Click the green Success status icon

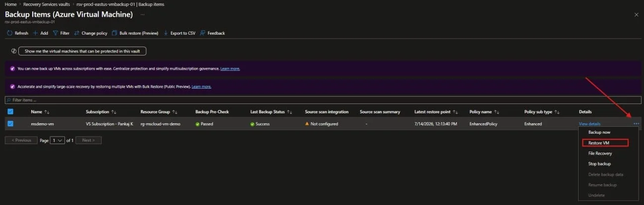tap(252, 124)
